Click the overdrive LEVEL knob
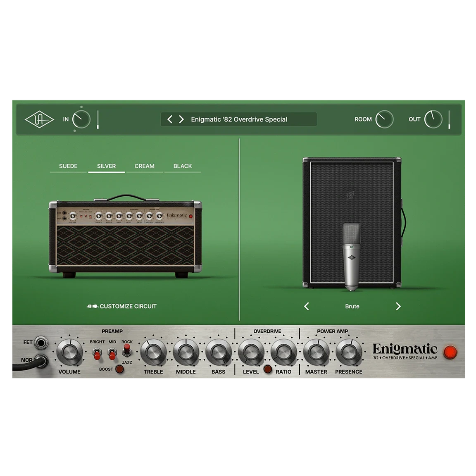Viewport: 476px width, 476px height. pos(251,352)
